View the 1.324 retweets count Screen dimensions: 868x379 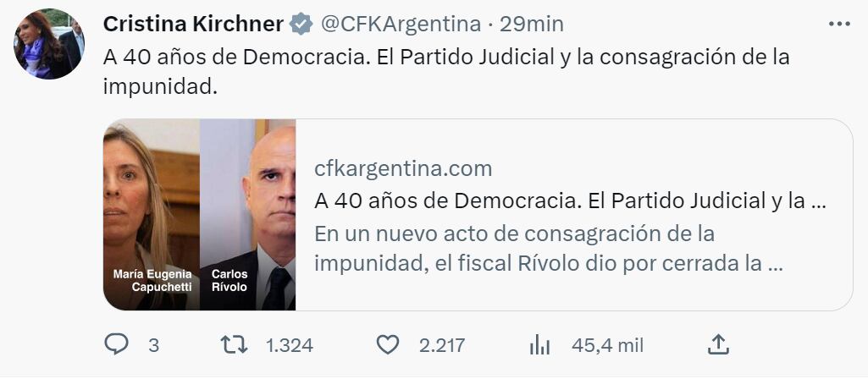290,346
